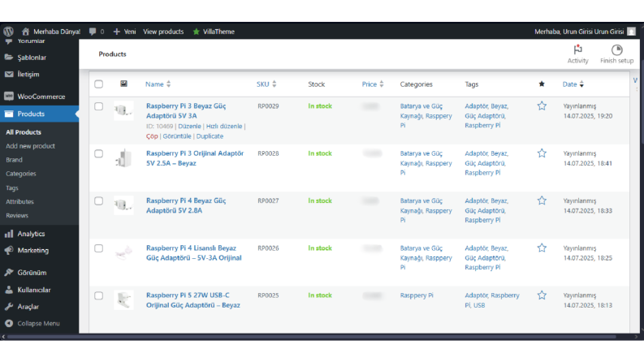This screenshot has height=362, width=644.
Task: Duplicate the Raspberry Pi 3 Beyaz product
Action: [210, 136]
